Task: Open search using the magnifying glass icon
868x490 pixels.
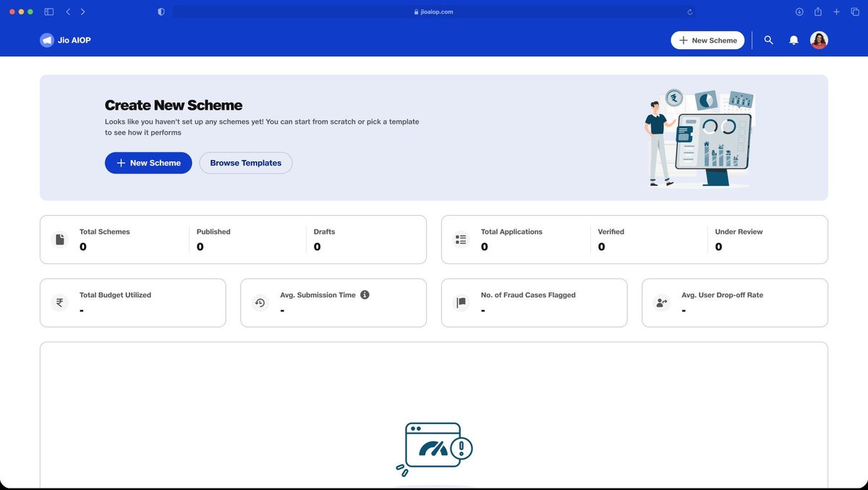Action: (769, 40)
